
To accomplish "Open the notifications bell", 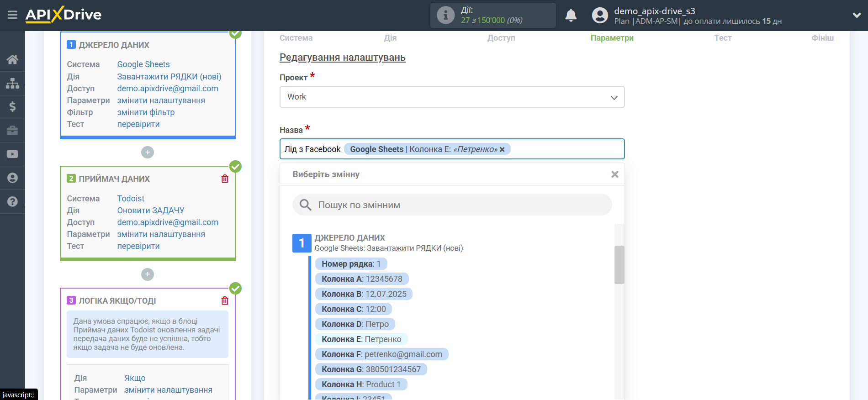I will click(x=571, y=16).
